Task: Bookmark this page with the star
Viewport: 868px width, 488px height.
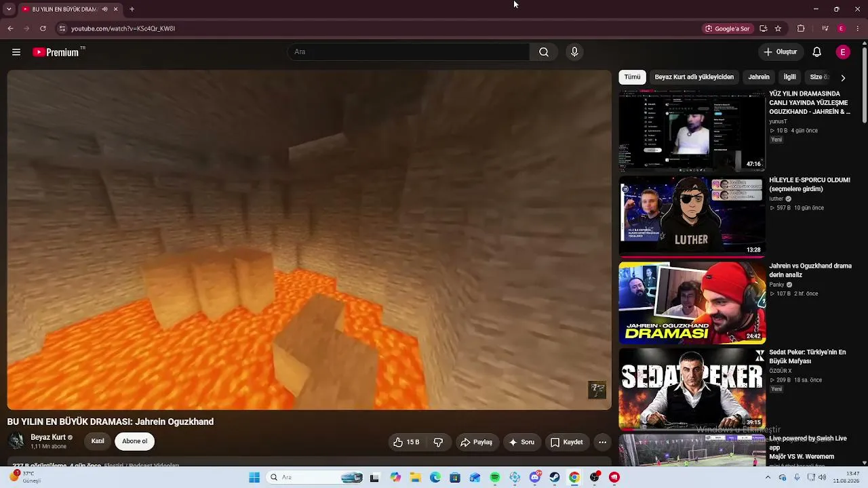Action: click(778, 28)
